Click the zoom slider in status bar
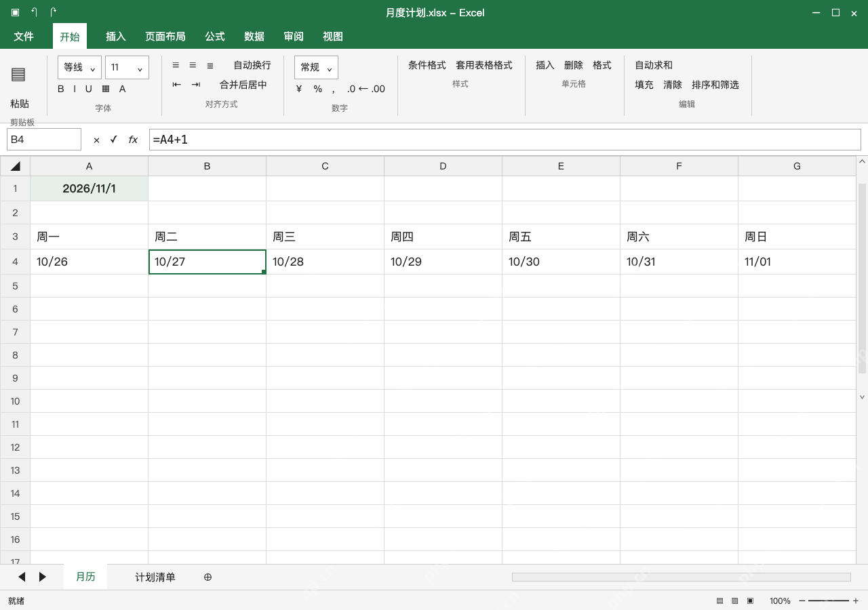 point(829,601)
